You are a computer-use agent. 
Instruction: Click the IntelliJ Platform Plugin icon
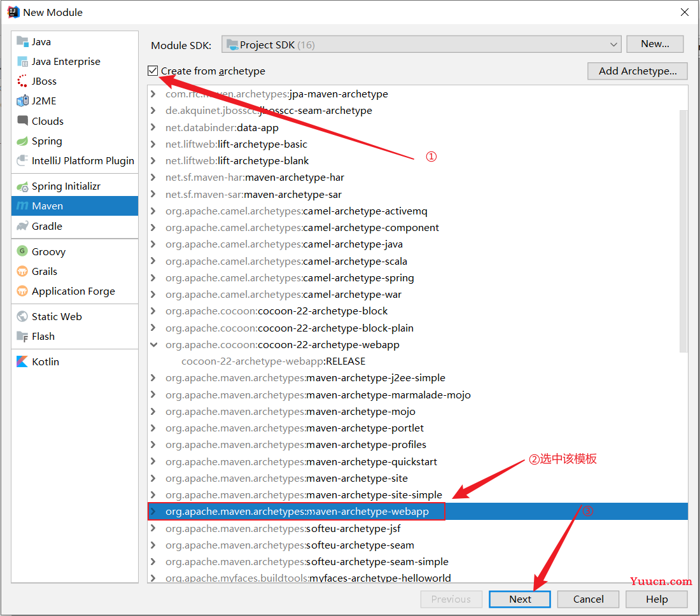[x=22, y=160]
